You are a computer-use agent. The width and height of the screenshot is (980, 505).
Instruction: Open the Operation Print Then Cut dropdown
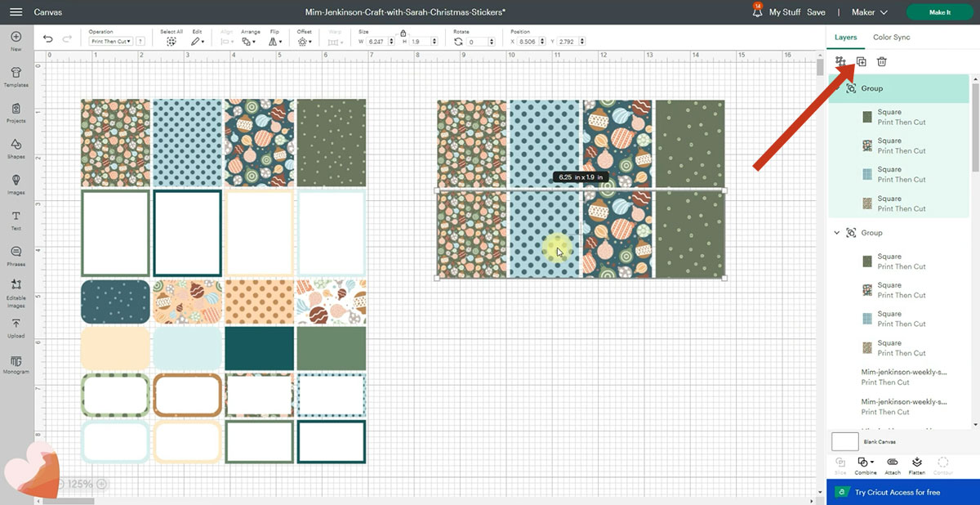[x=110, y=41]
